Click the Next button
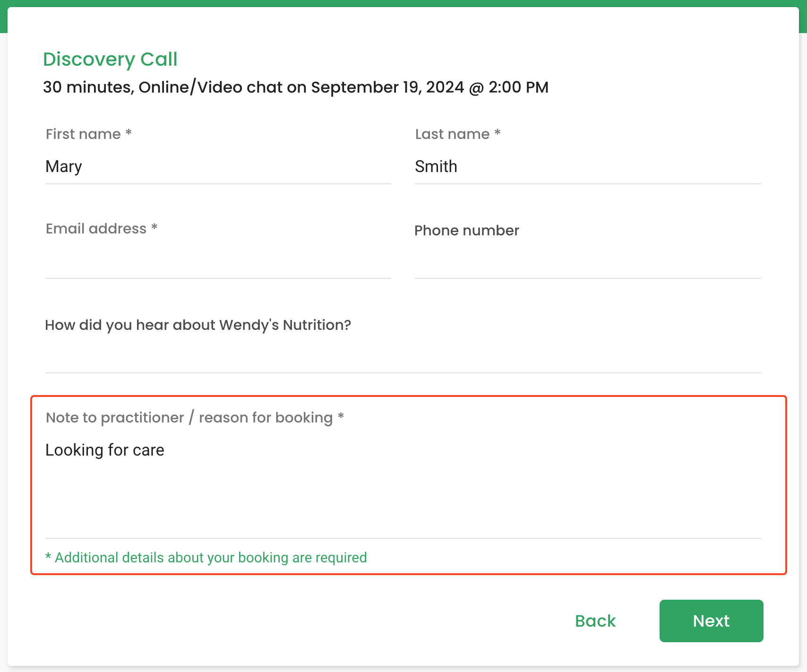This screenshot has width=807, height=672. pos(711,620)
